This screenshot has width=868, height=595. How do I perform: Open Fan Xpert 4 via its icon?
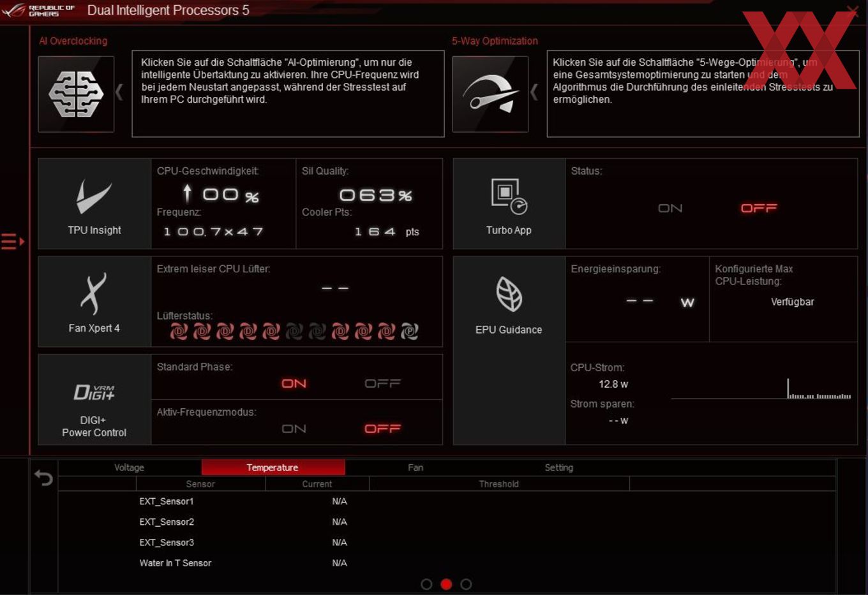pyautogui.click(x=94, y=294)
